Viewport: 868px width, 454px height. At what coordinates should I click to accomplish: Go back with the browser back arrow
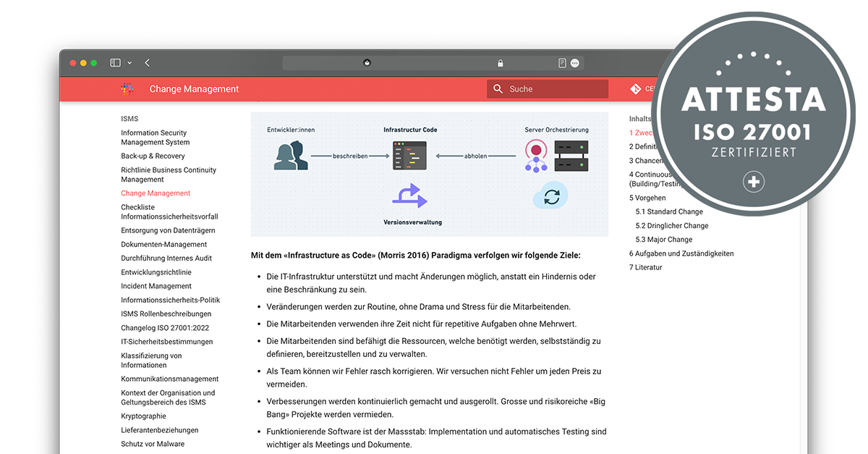click(x=148, y=63)
